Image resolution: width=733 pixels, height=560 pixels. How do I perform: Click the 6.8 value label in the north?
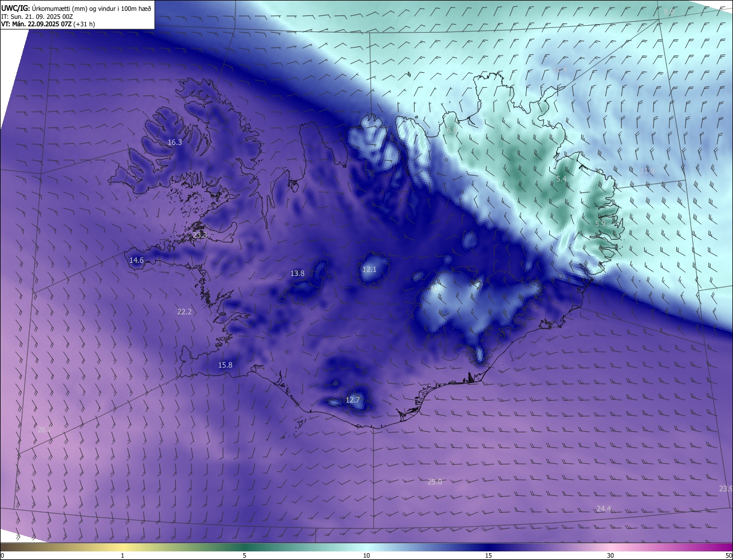(x=451, y=131)
